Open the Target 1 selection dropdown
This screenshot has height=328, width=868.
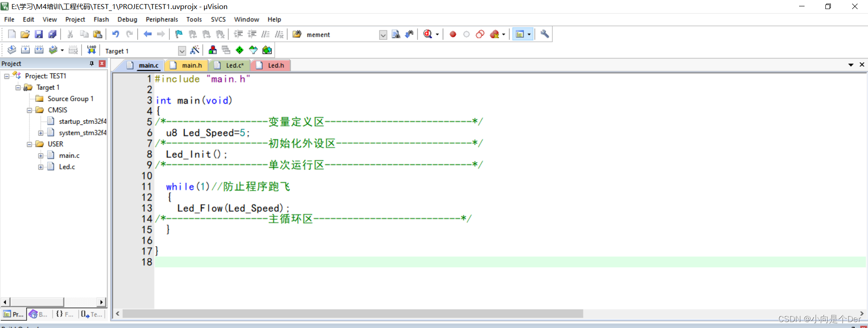pyautogui.click(x=182, y=51)
